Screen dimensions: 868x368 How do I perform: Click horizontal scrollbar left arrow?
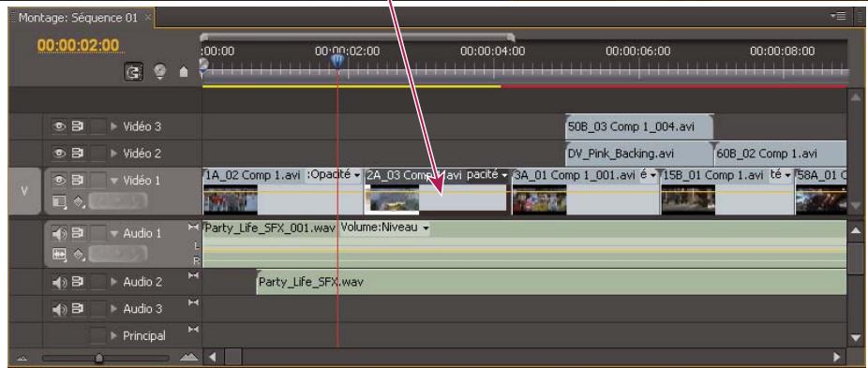tap(212, 358)
